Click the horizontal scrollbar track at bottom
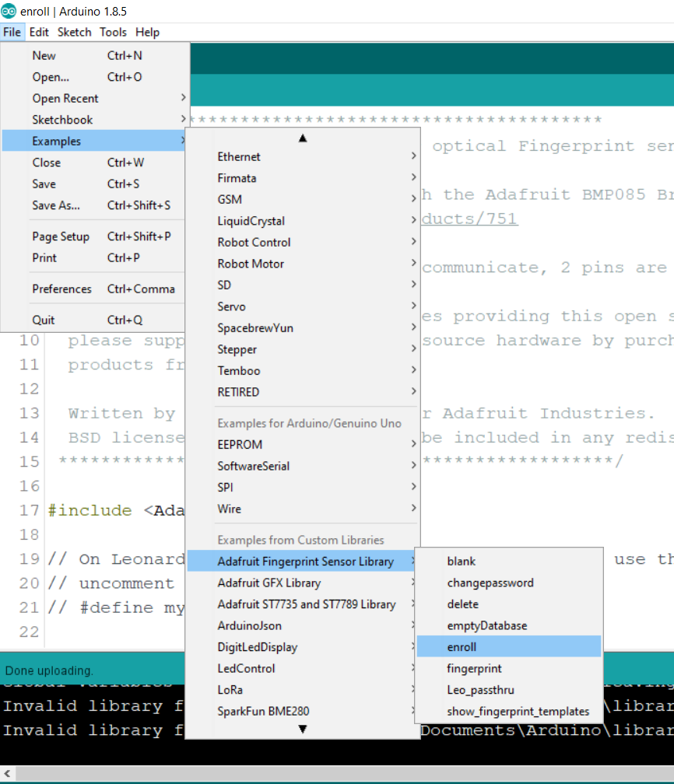The height and width of the screenshot is (784, 674). tap(346, 773)
